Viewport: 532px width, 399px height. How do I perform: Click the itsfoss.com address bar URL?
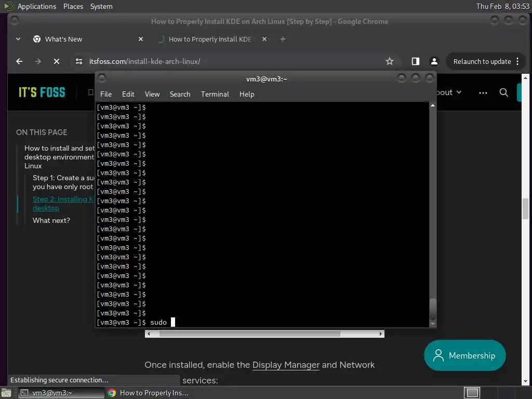144,61
